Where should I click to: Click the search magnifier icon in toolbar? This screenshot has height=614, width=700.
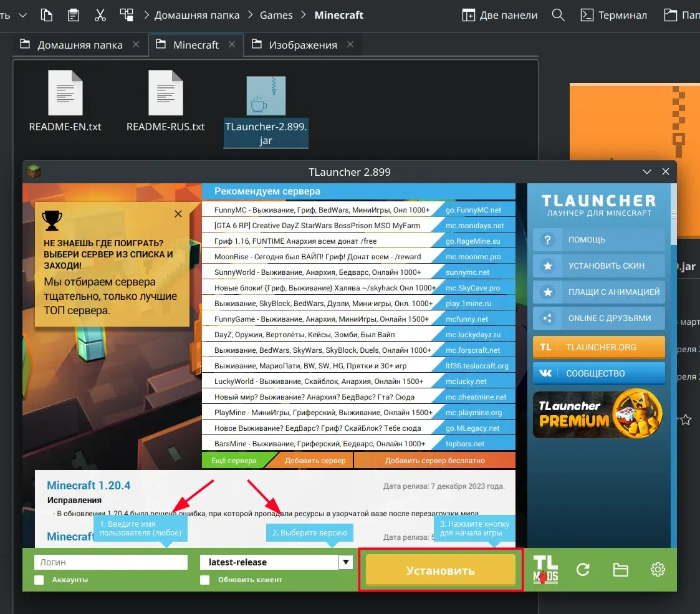(x=558, y=15)
